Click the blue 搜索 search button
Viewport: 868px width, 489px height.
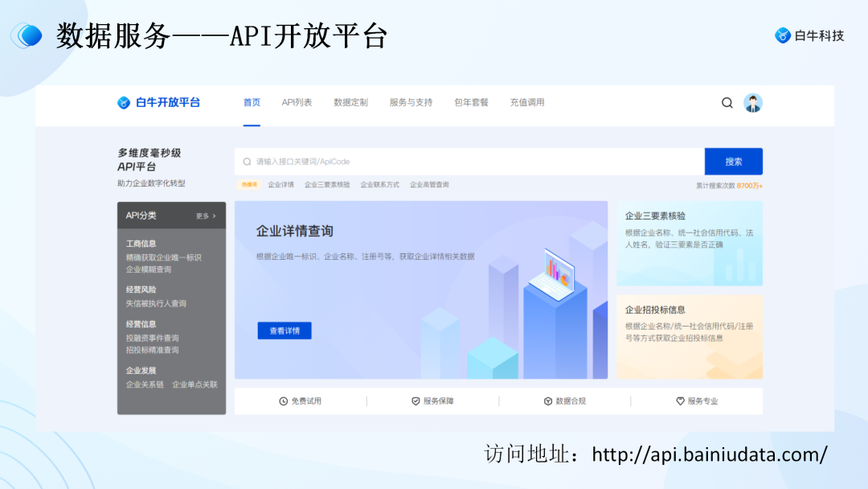coord(734,161)
